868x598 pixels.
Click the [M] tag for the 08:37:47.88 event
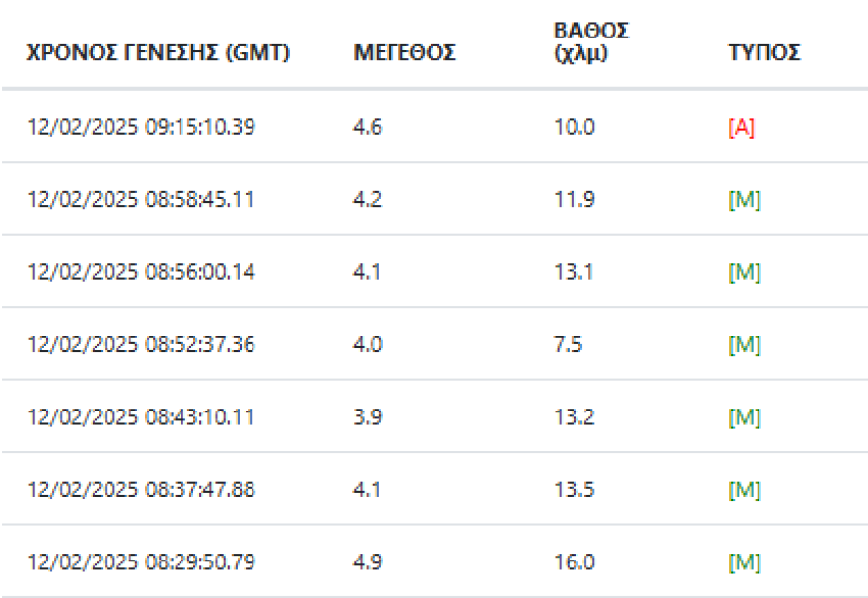click(745, 489)
